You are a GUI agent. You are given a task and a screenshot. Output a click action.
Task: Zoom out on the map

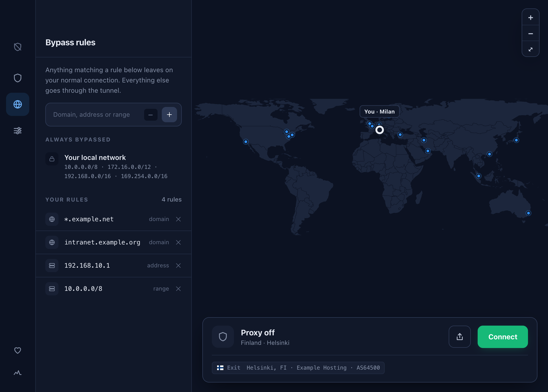pos(531,33)
